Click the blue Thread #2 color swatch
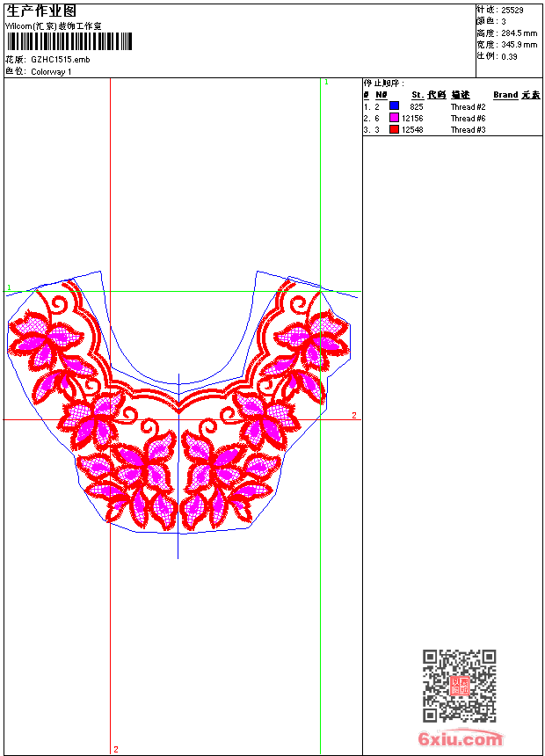Image resolution: width=545 pixels, height=756 pixels. pyautogui.click(x=394, y=106)
